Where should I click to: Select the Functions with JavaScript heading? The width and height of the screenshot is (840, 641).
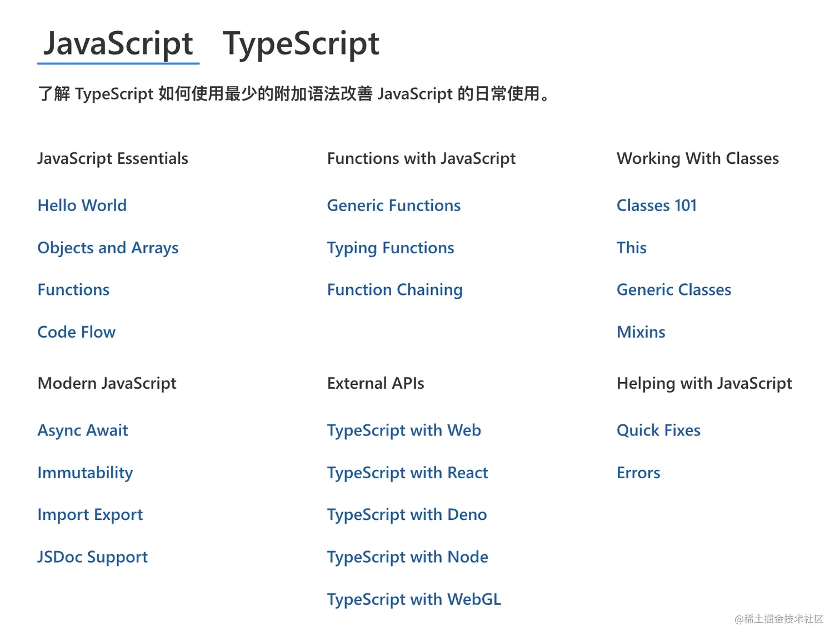coord(421,159)
